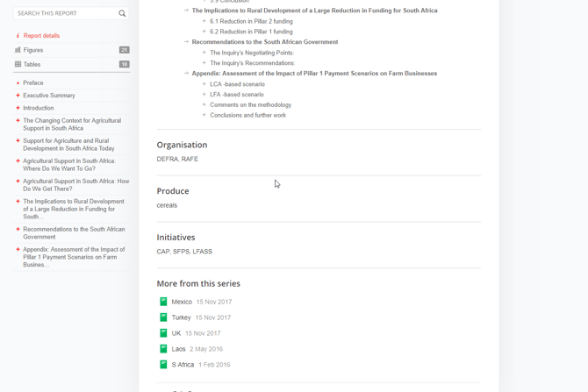The height and width of the screenshot is (392, 588).
Task: Open contents heading Recommendations to South African Government
Action: [265, 42]
